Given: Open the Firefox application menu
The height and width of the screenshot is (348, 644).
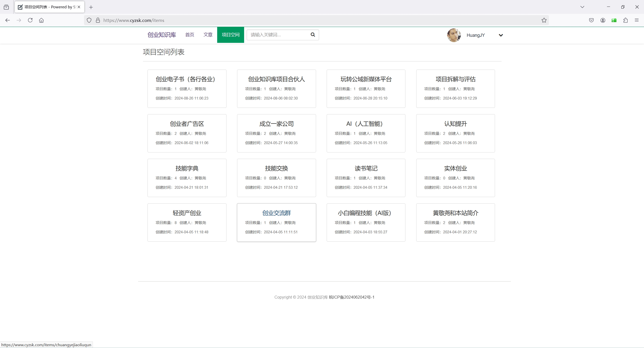Looking at the screenshot, I should pyautogui.click(x=637, y=20).
